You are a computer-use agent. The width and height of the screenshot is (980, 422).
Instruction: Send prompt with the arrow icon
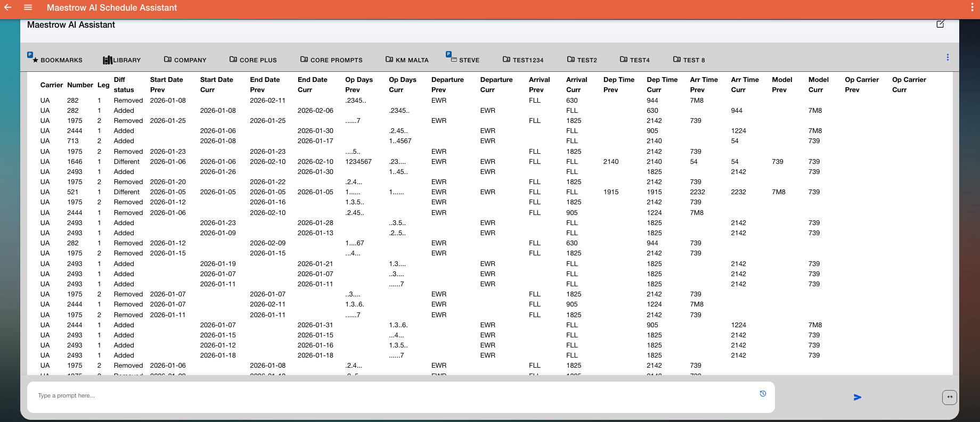pyautogui.click(x=857, y=397)
